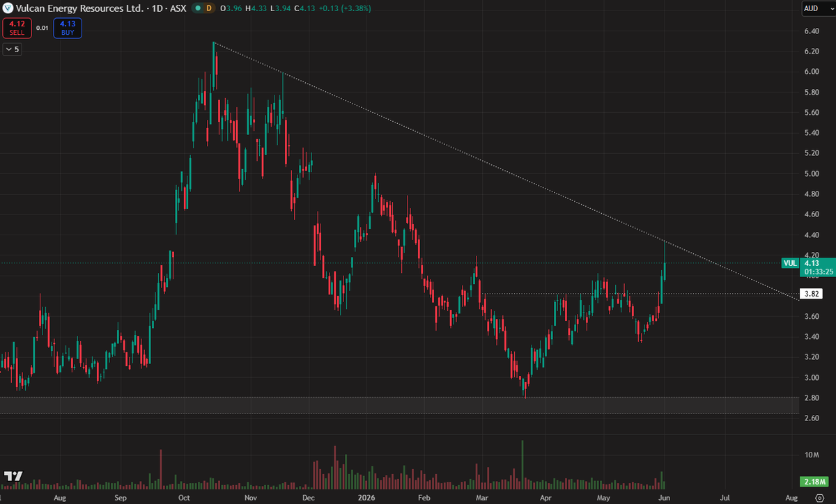Click the 2.60 price axis label
This screenshot has width=836, height=504.
click(811, 418)
